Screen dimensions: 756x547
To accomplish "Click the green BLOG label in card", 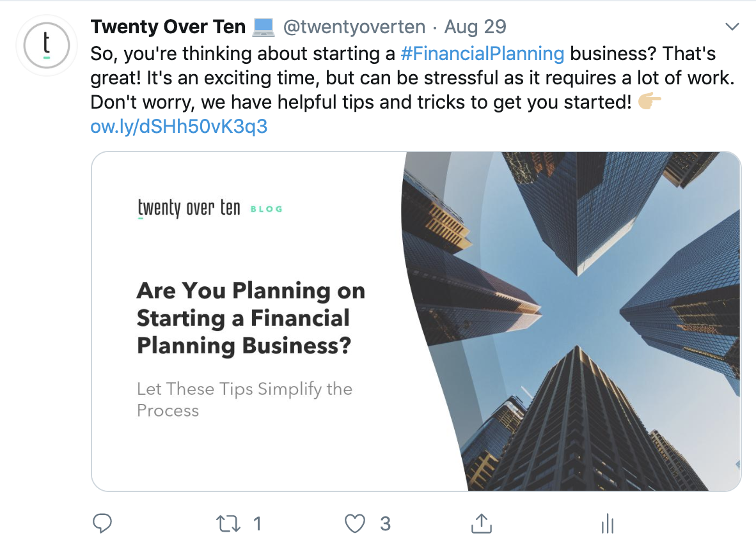I will 266,209.
